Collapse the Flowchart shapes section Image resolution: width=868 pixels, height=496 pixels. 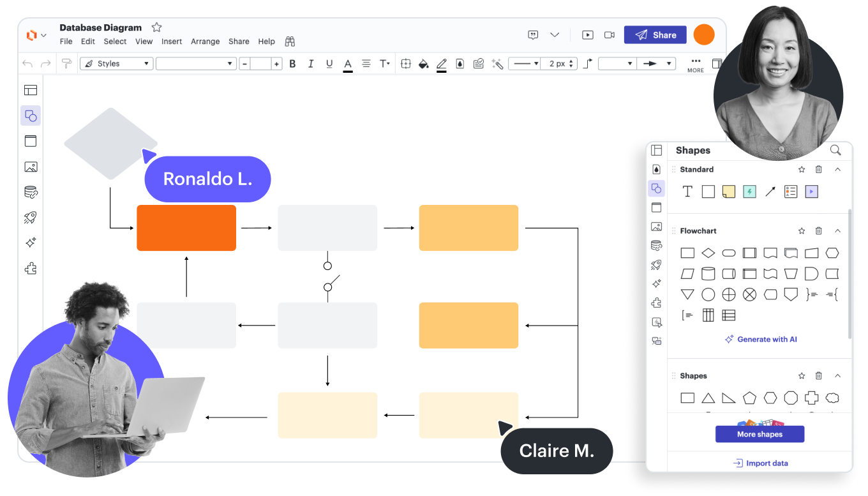click(x=838, y=231)
